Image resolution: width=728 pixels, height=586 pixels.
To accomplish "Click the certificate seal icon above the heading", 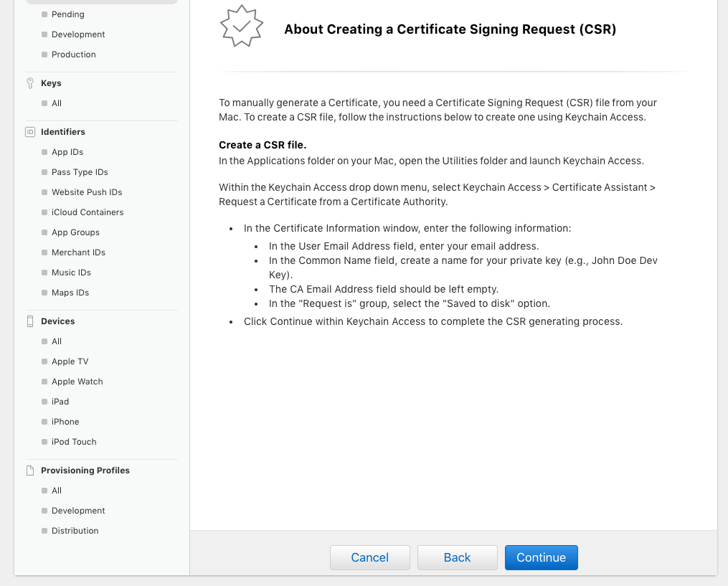I will coord(242,27).
